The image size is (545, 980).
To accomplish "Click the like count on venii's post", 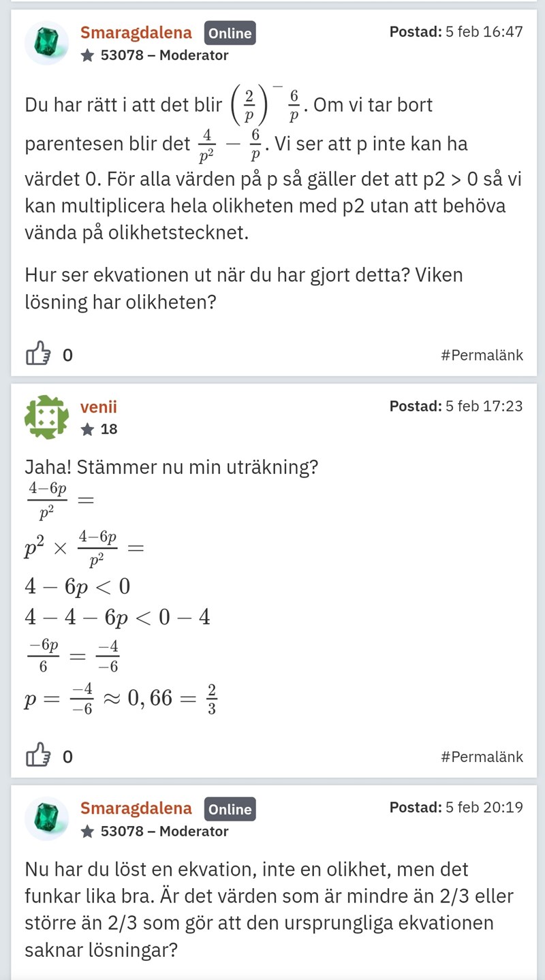I will pyautogui.click(x=67, y=757).
